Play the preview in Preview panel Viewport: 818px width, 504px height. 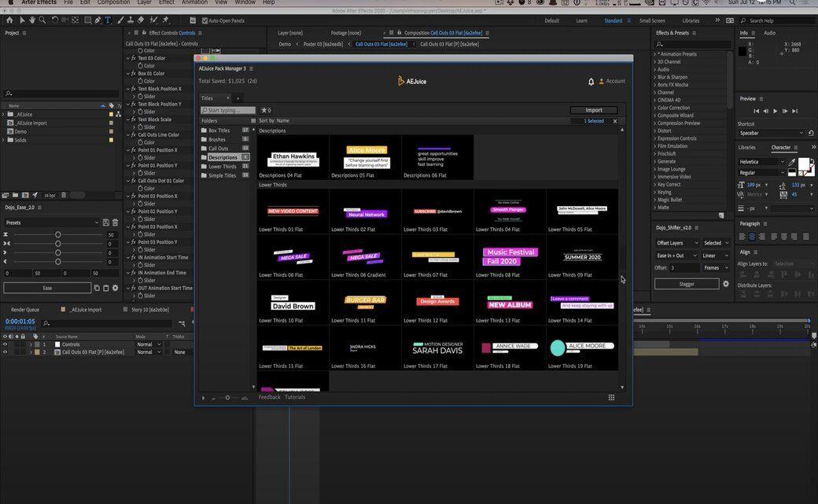click(x=776, y=111)
